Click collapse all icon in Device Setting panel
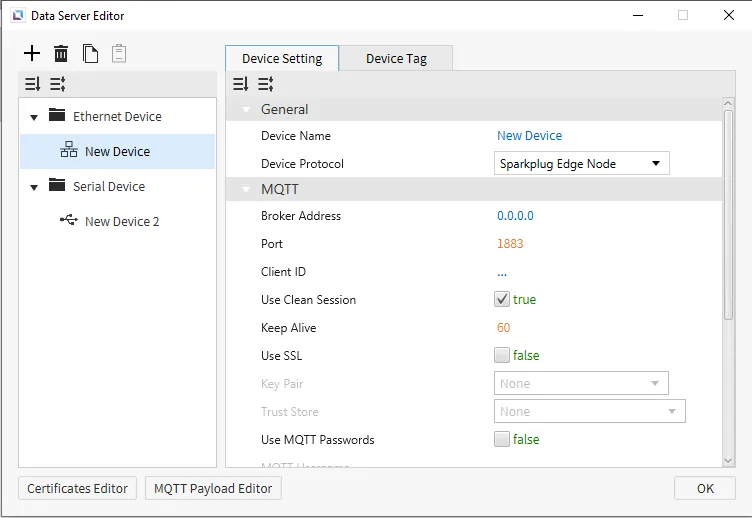The height and width of the screenshot is (518, 752). coord(266,85)
